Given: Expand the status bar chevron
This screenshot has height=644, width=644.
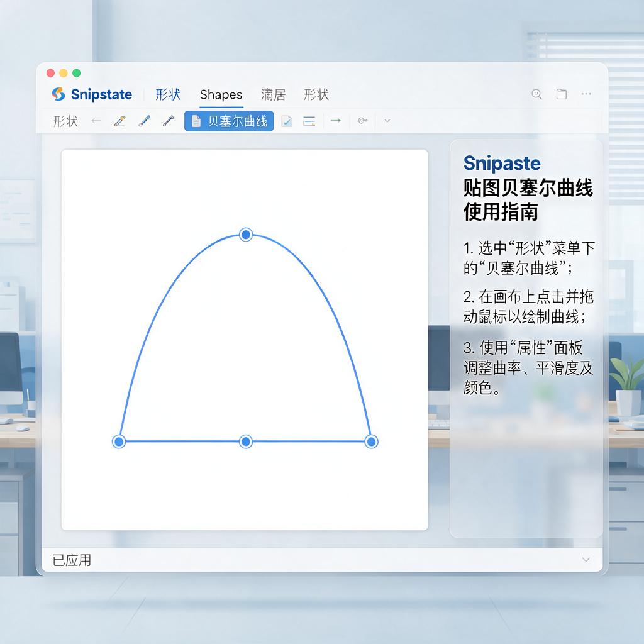Looking at the screenshot, I should [x=586, y=560].
